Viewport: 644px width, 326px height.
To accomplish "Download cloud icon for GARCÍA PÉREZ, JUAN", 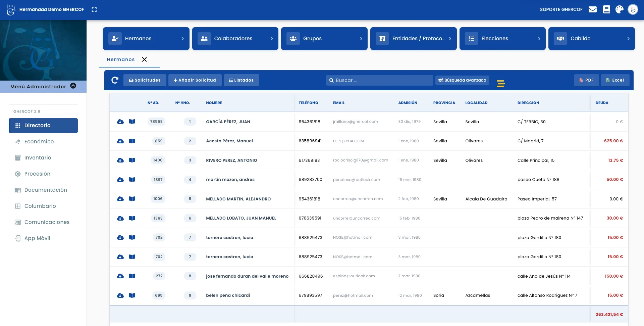I will pos(120,122).
